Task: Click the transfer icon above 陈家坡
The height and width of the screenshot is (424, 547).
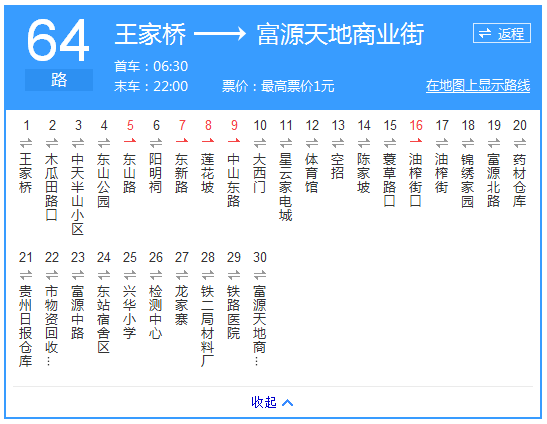Action: [364, 143]
